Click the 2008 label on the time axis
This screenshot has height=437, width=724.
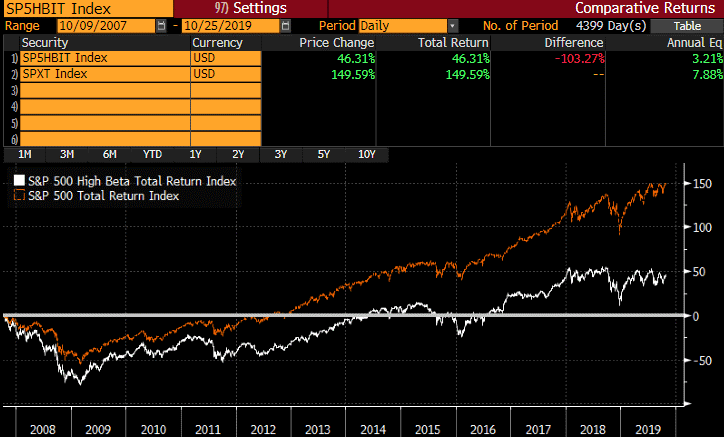click(43, 430)
